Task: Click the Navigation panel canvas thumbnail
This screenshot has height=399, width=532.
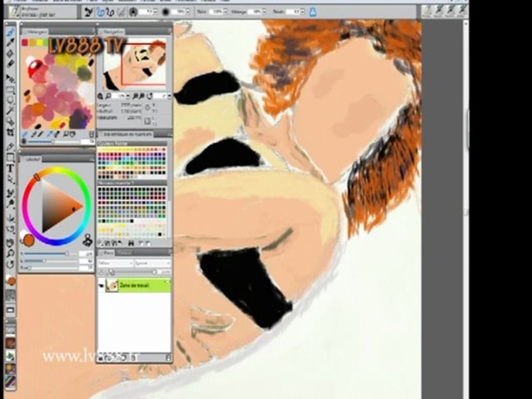Action: pyautogui.click(x=135, y=63)
